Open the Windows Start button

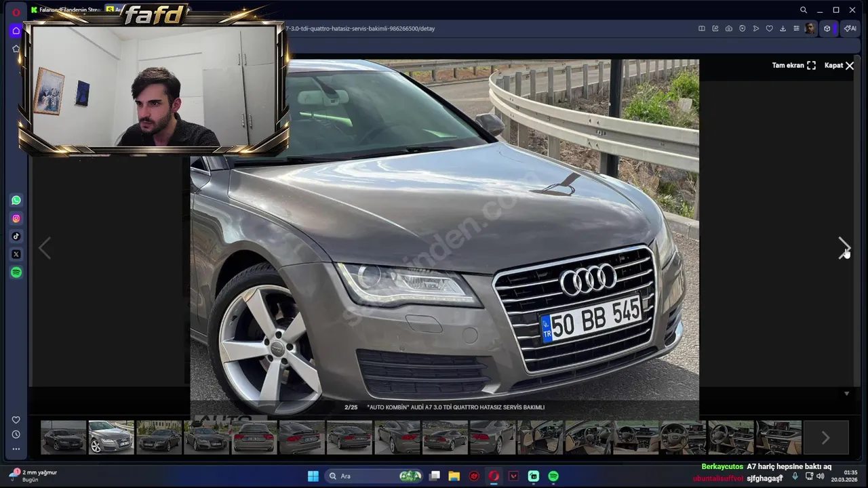313,476
